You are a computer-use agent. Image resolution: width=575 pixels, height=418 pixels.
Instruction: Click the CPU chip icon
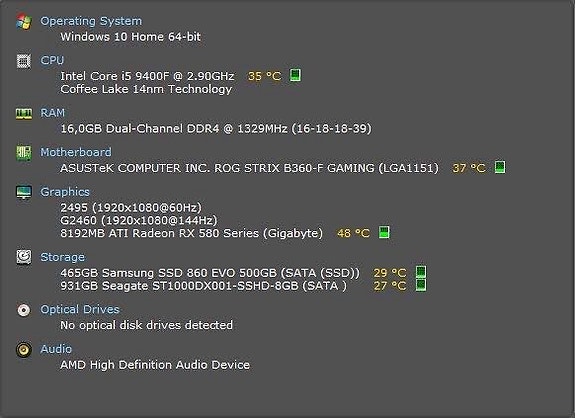(x=24, y=60)
